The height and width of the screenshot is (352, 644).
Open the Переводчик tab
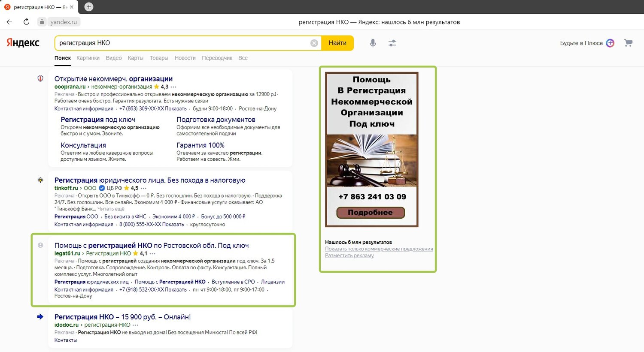(217, 58)
